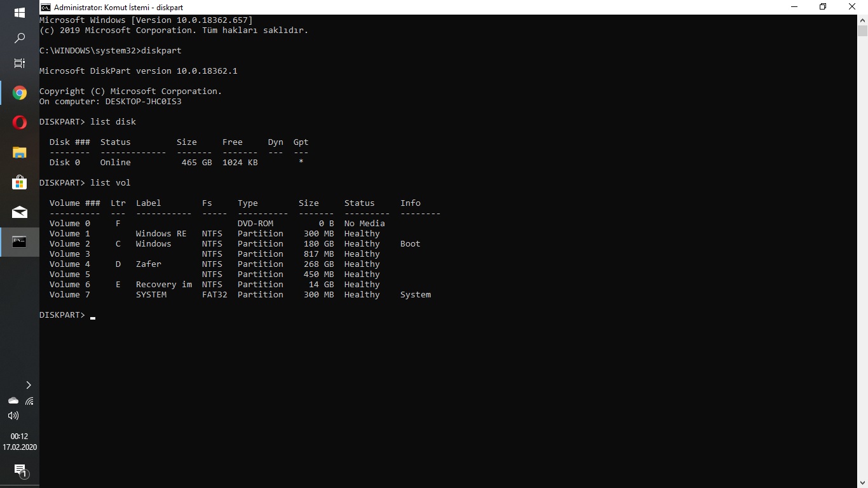This screenshot has width=868, height=488.
Task: Click the 'Windows RE' label
Action: click(x=161, y=233)
